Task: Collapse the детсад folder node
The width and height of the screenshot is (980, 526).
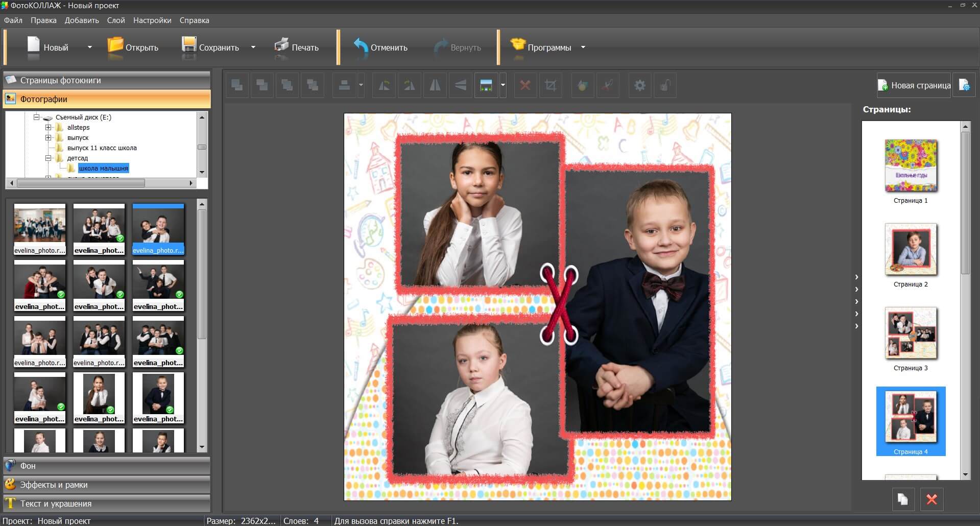Action: click(49, 158)
